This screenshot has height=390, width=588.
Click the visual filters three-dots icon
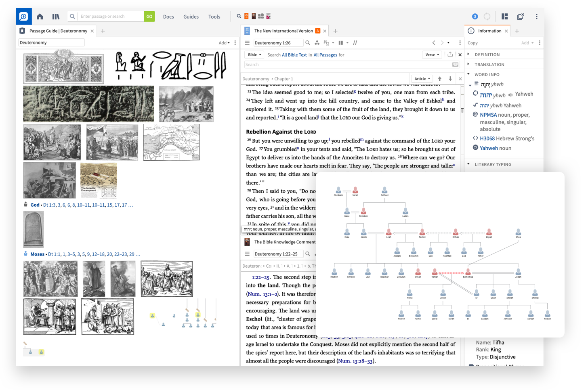[317, 43]
